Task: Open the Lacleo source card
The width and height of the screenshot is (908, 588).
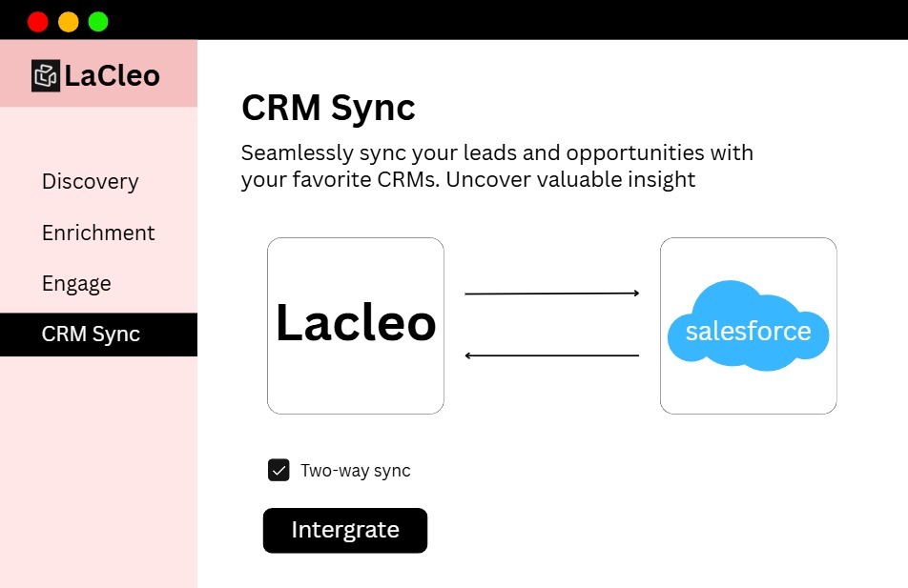Action: point(355,325)
